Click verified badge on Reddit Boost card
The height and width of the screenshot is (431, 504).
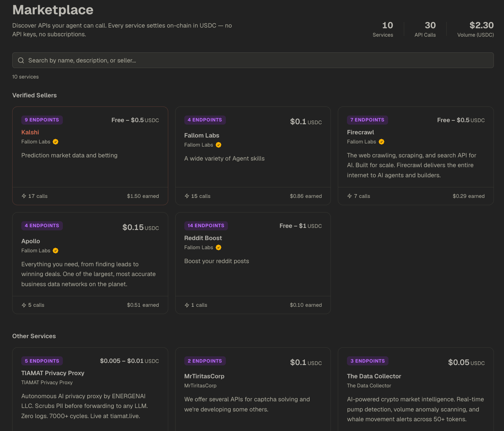pyautogui.click(x=218, y=247)
